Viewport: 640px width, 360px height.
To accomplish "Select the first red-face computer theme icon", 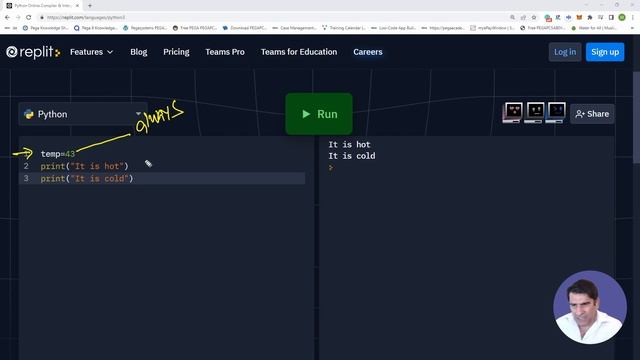I will coord(513,113).
